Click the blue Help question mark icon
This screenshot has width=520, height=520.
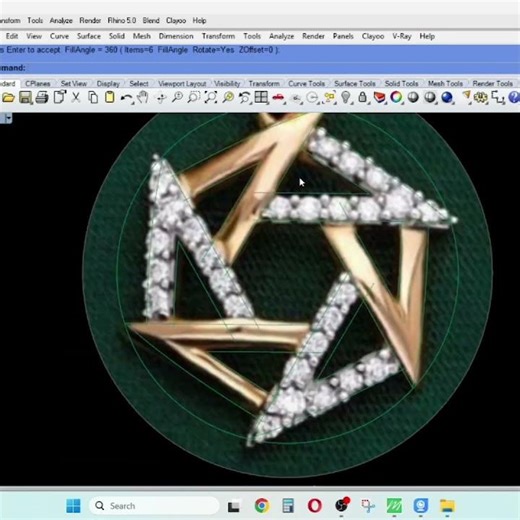514,98
